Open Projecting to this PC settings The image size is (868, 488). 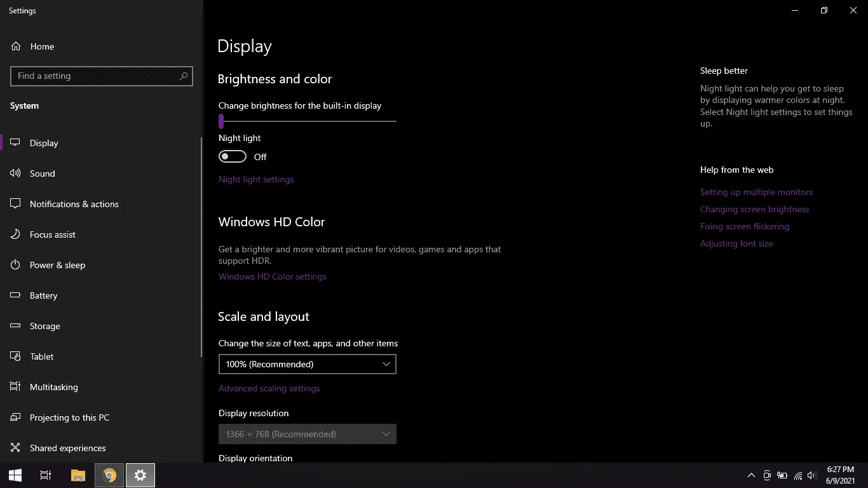coord(102,417)
